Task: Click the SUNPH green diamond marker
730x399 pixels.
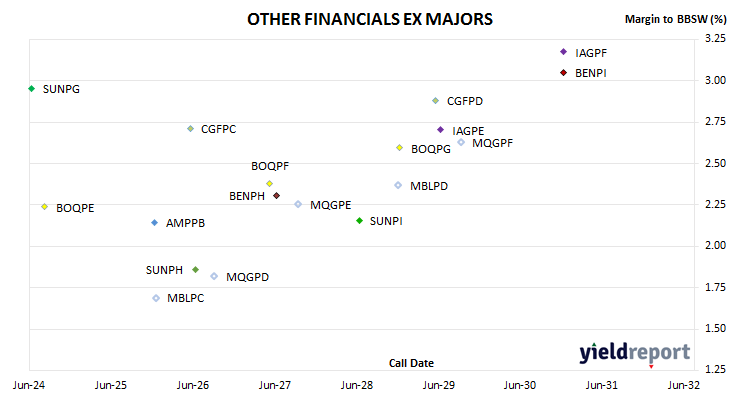Action: 196,270
